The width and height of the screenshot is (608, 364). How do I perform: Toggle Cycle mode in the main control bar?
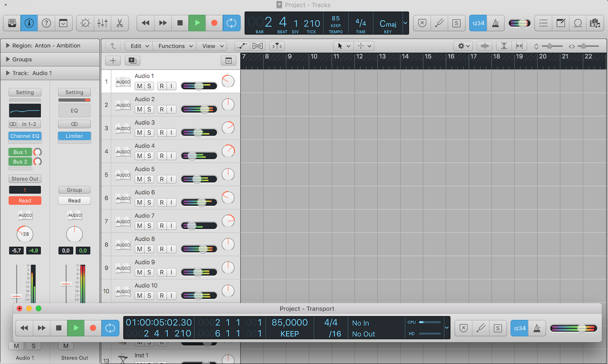[231, 23]
